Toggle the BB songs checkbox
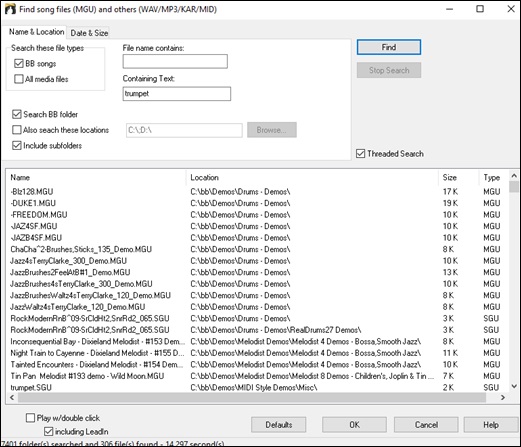521x447 pixels. 19,63
